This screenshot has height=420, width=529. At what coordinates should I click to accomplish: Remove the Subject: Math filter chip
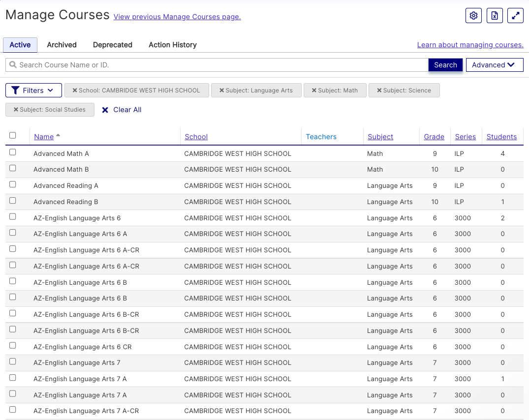[x=314, y=90]
